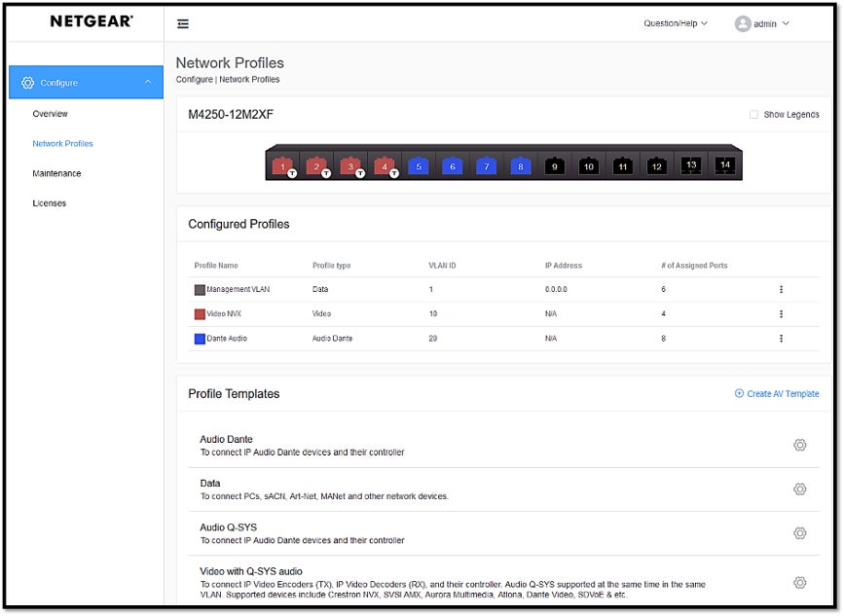Toggle the hamburger sidebar menu icon
The height and width of the screenshot is (616, 844).
click(183, 23)
